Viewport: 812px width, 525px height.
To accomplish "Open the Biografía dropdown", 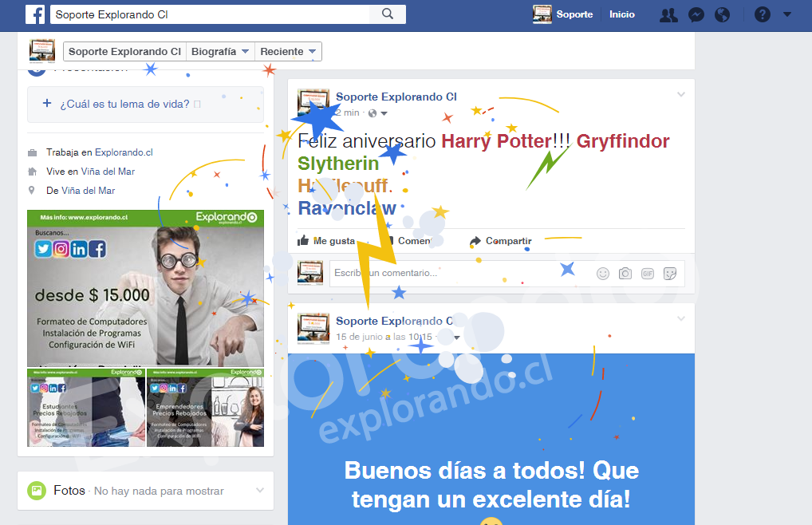I will [x=221, y=51].
